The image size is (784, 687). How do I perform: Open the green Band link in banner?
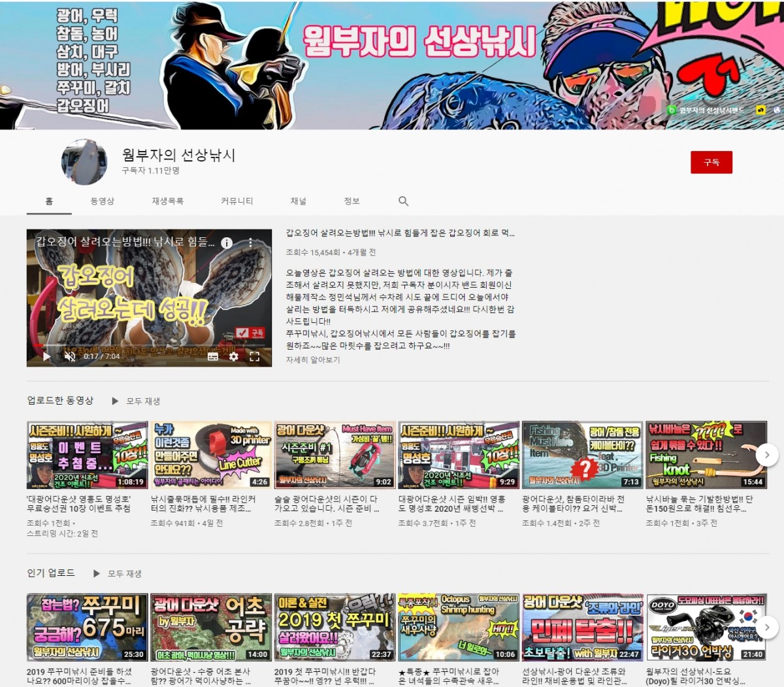(705, 110)
